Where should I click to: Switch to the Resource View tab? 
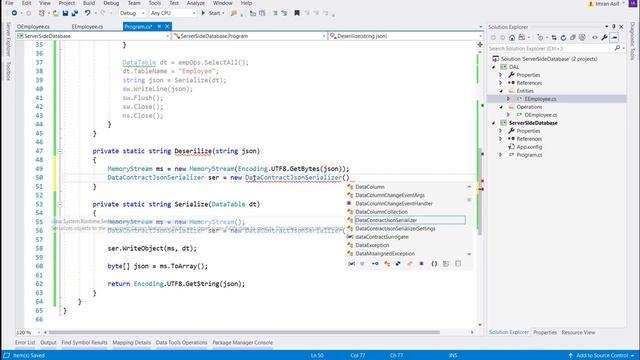tap(578, 332)
